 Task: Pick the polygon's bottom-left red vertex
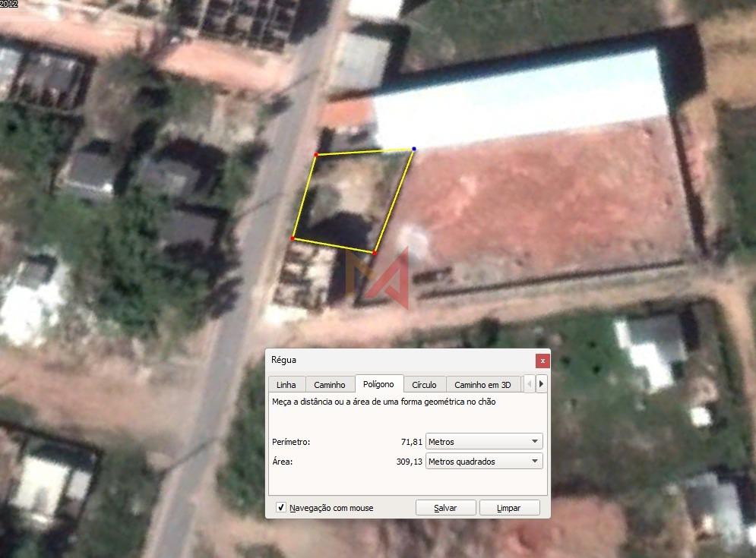point(293,238)
